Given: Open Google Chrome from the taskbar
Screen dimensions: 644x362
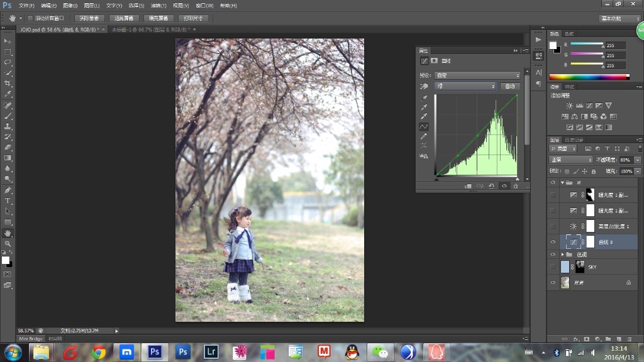Looking at the screenshot, I should (x=99, y=352).
